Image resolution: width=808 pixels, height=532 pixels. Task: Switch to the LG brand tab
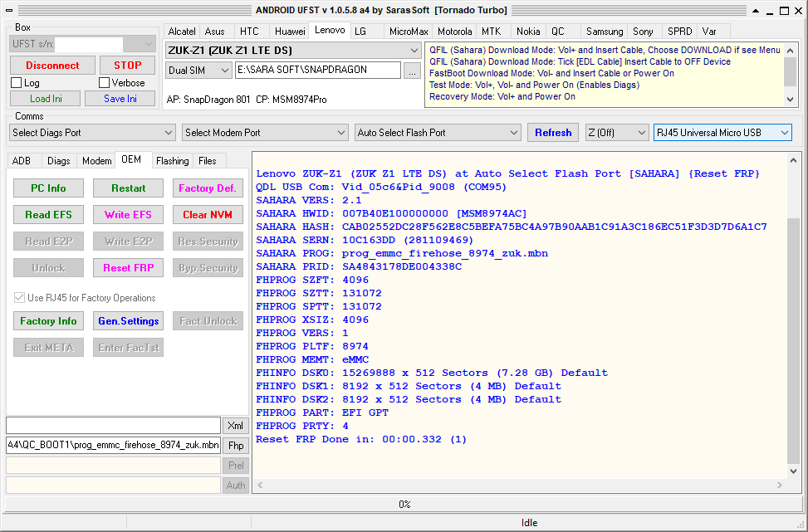(360, 32)
